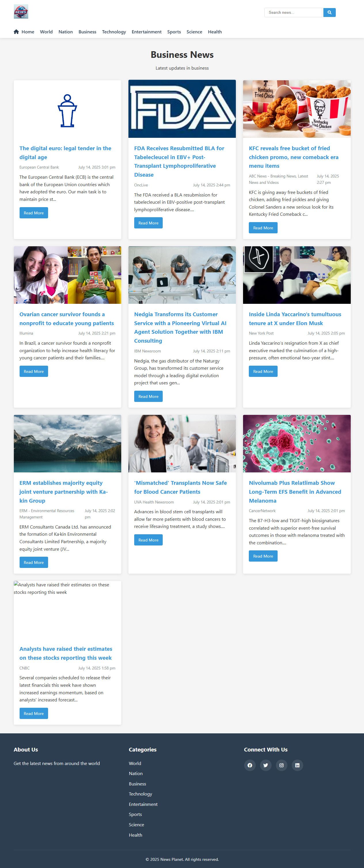Open the Health nav menu item
Screen dimensions: 364x868
(215, 32)
